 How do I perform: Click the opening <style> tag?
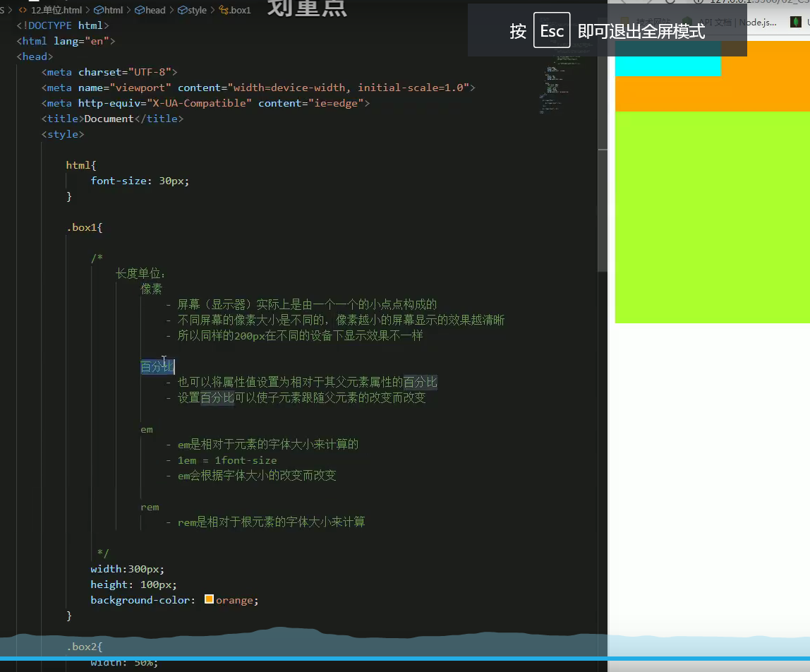tap(63, 134)
